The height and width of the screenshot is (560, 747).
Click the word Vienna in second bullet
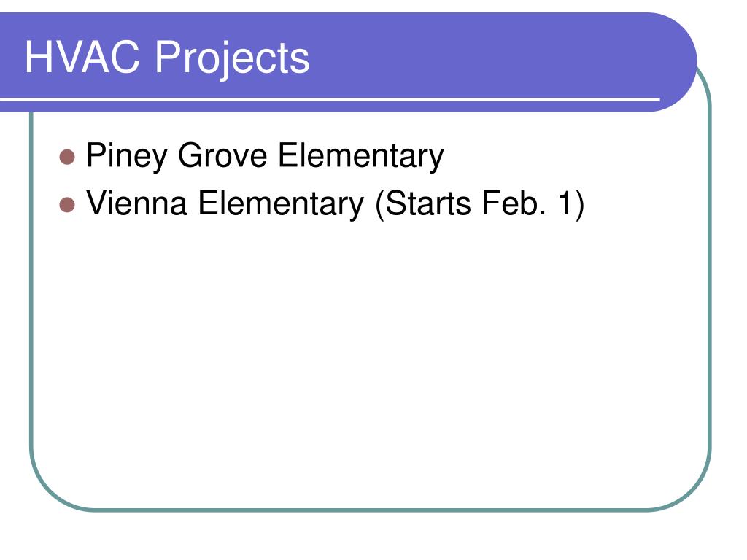136,203
